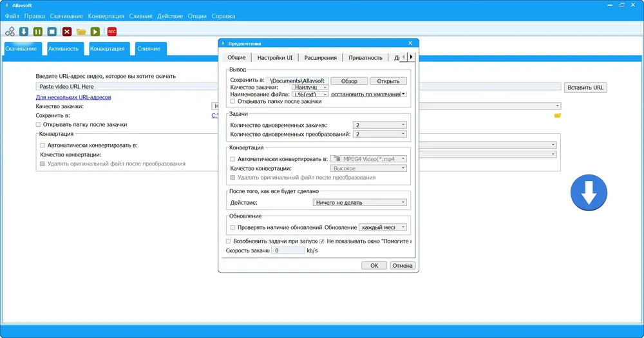Delete task using the red X toolbar icon

(x=67, y=31)
